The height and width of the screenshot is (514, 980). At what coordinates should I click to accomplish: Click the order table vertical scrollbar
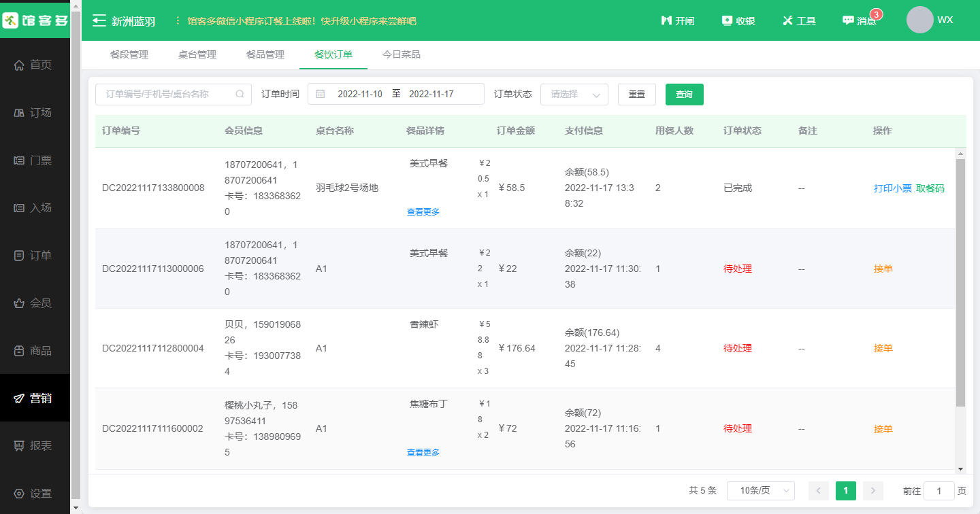pyautogui.click(x=960, y=282)
